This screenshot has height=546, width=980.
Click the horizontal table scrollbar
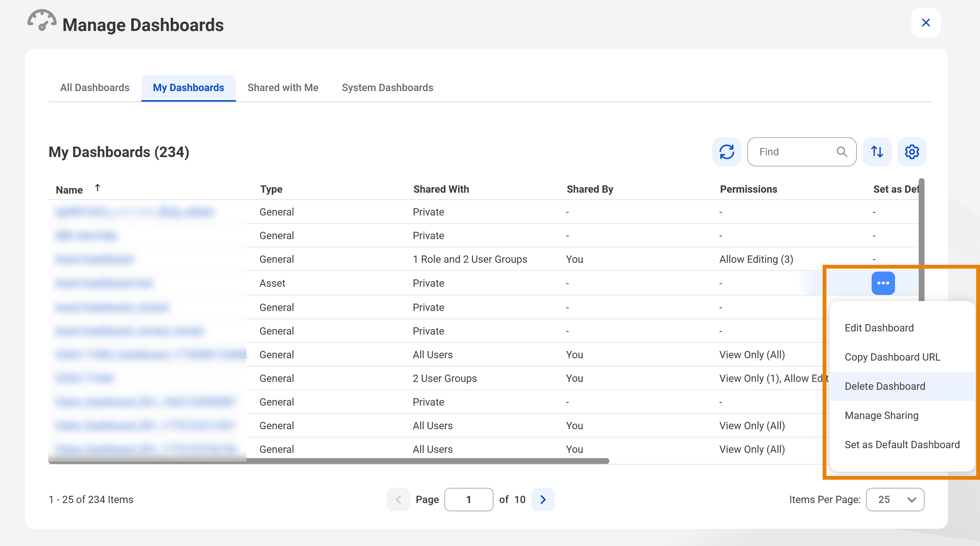click(329, 461)
